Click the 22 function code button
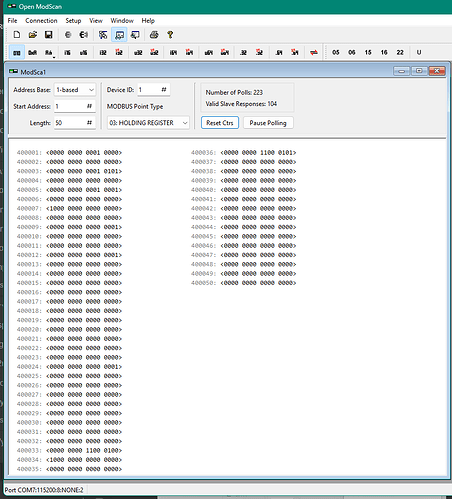This screenshot has height=499, width=452. point(400,52)
